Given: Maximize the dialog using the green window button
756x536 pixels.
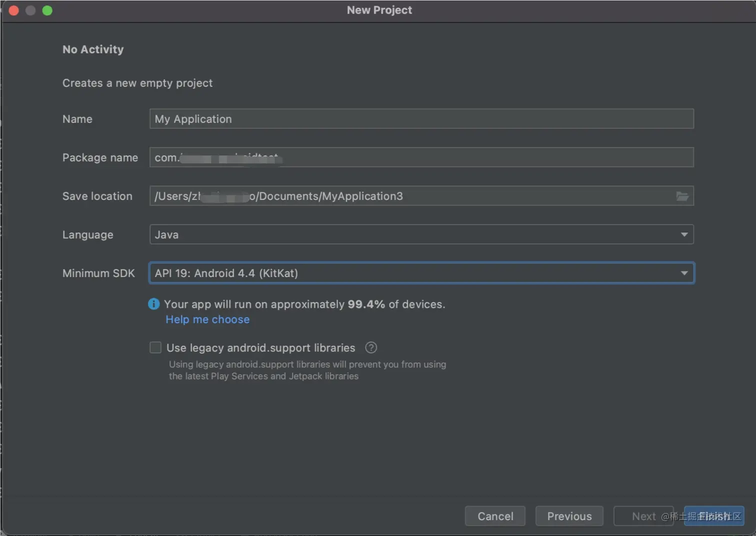Looking at the screenshot, I should [47, 10].
